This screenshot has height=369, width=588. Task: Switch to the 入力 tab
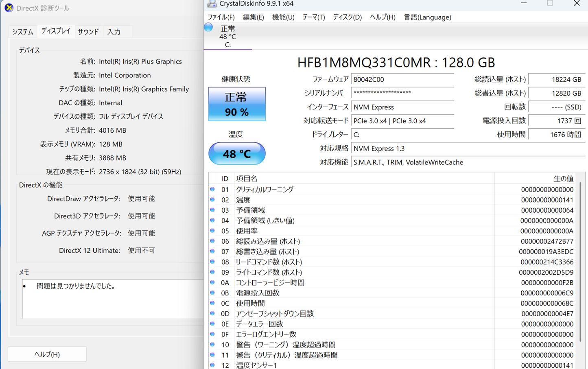pos(114,32)
